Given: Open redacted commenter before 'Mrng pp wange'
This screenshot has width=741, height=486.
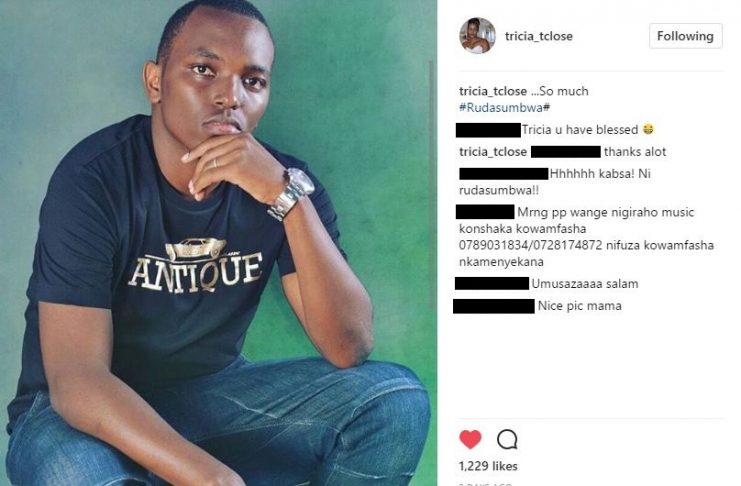Looking at the screenshot, I should pyautogui.click(x=485, y=212).
